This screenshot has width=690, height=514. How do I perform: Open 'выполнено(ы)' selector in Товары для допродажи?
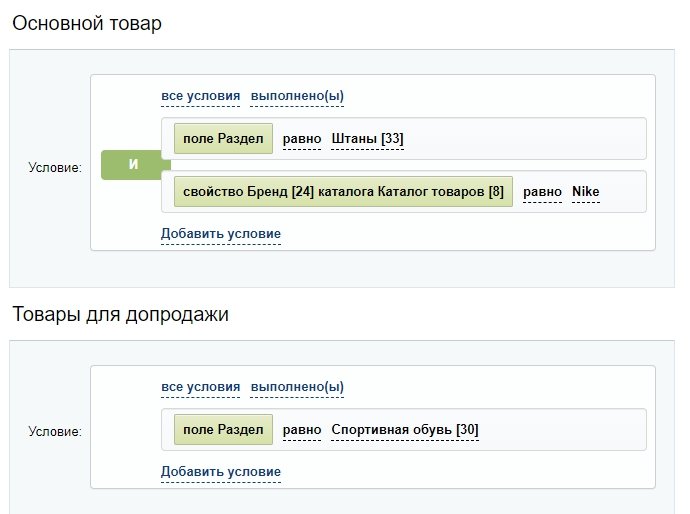point(297,387)
